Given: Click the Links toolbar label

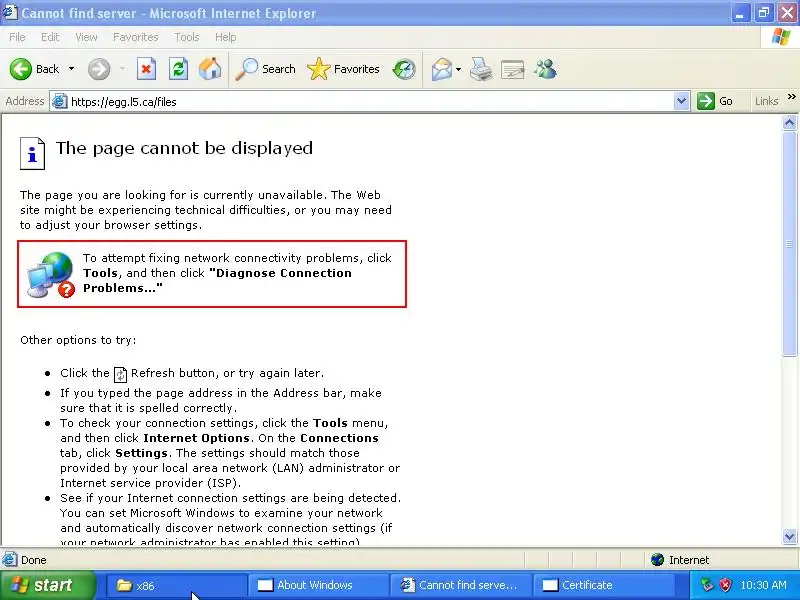Looking at the screenshot, I should (767, 102).
